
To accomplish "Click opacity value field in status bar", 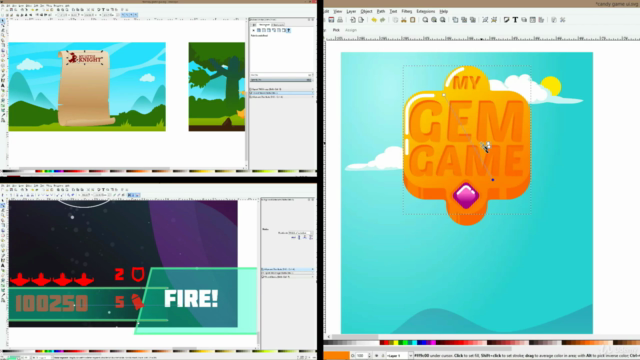I will [x=361, y=356].
